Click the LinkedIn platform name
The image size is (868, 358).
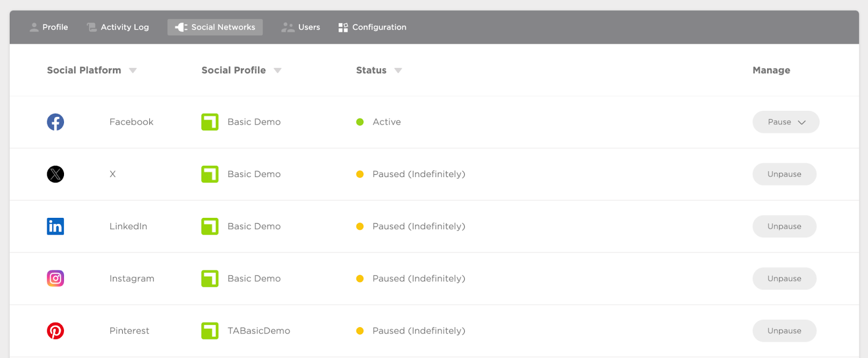click(x=128, y=227)
